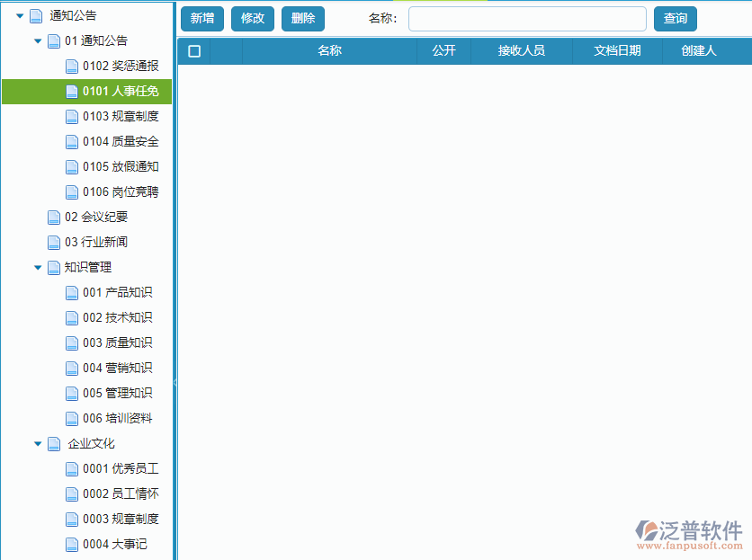Collapse the 知识管理 tree branch

(36, 267)
